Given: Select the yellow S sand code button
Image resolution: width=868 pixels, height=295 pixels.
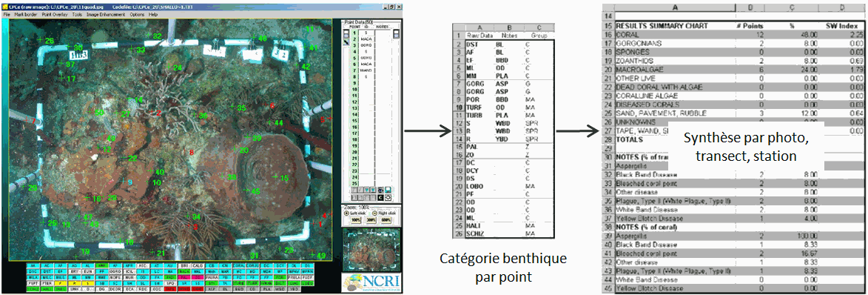Looking at the screenshot, I should (88, 283).
